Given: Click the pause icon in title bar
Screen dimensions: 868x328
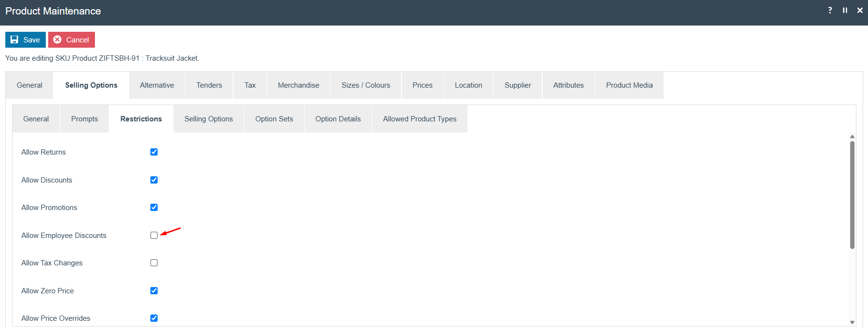Looking at the screenshot, I should [845, 10].
